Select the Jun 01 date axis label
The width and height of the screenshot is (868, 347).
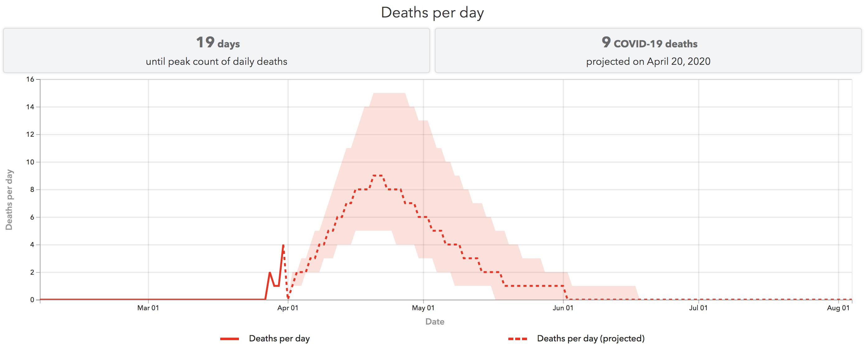click(x=563, y=308)
